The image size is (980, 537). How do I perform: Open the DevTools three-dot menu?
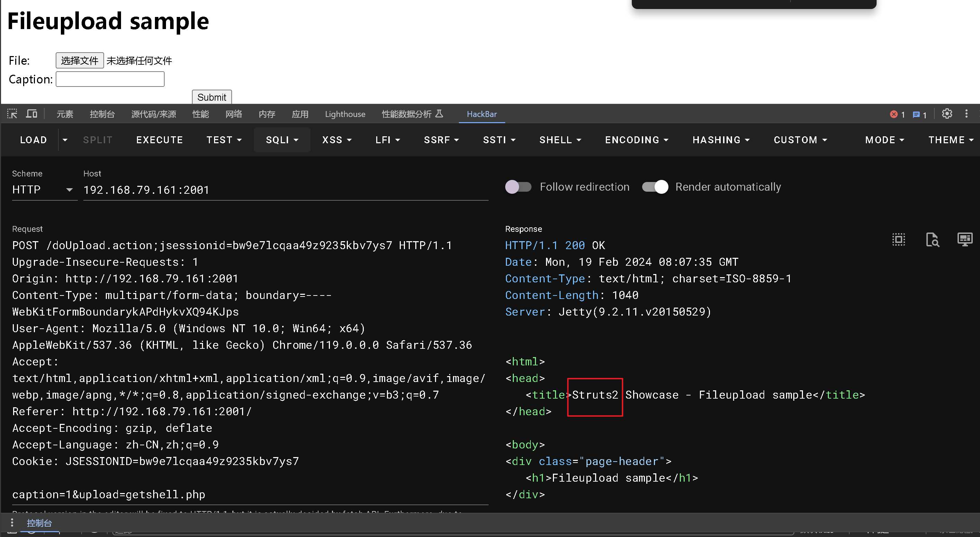[966, 114]
